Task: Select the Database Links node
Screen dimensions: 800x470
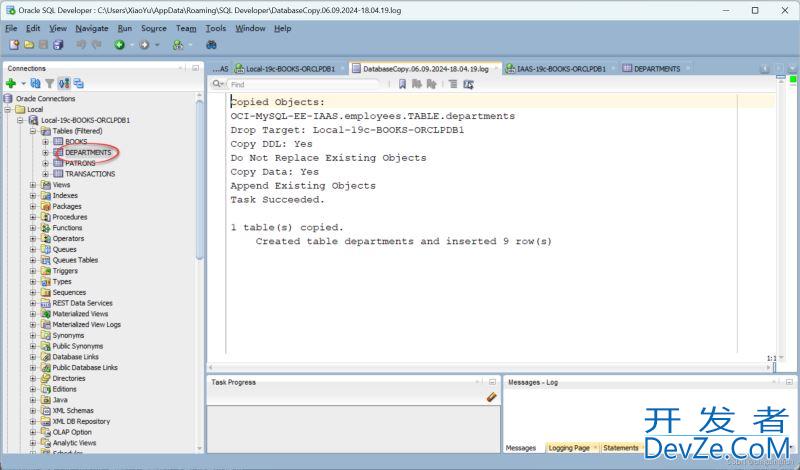Action: tap(75, 357)
